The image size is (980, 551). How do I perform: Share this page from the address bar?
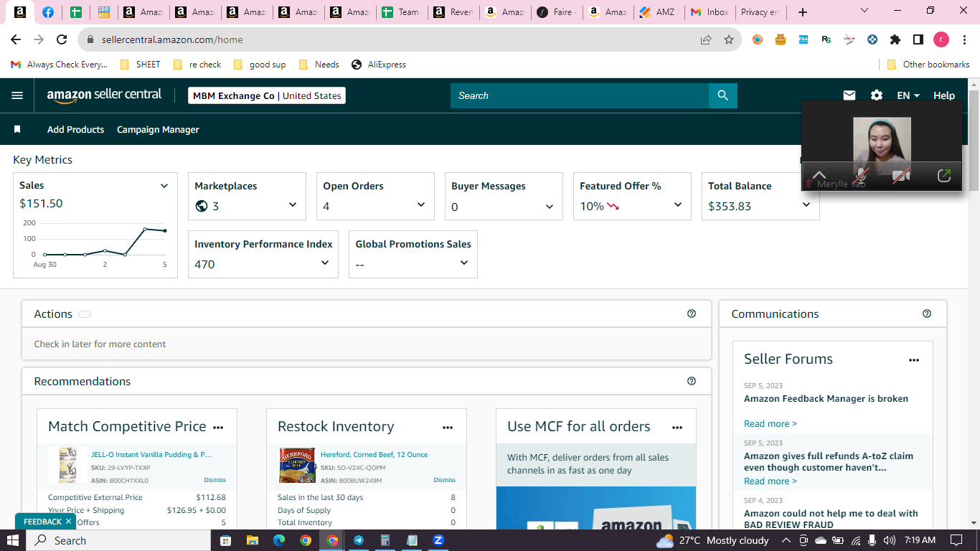click(706, 40)
